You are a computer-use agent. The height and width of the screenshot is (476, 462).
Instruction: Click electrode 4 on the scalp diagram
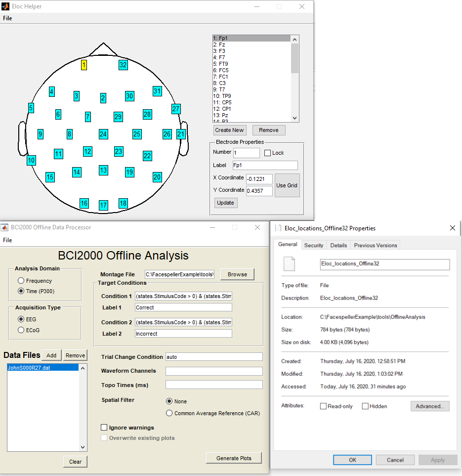point(52,91)
